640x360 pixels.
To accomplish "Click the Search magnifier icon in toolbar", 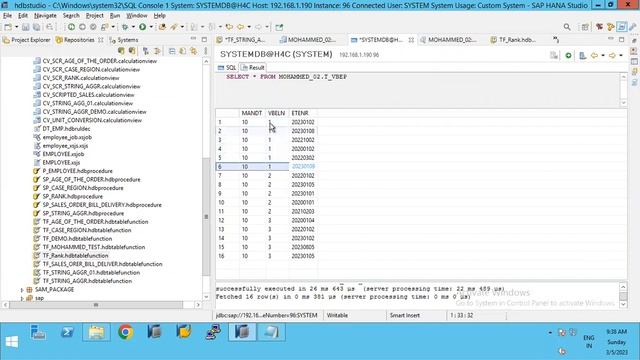I will point(567,27).
